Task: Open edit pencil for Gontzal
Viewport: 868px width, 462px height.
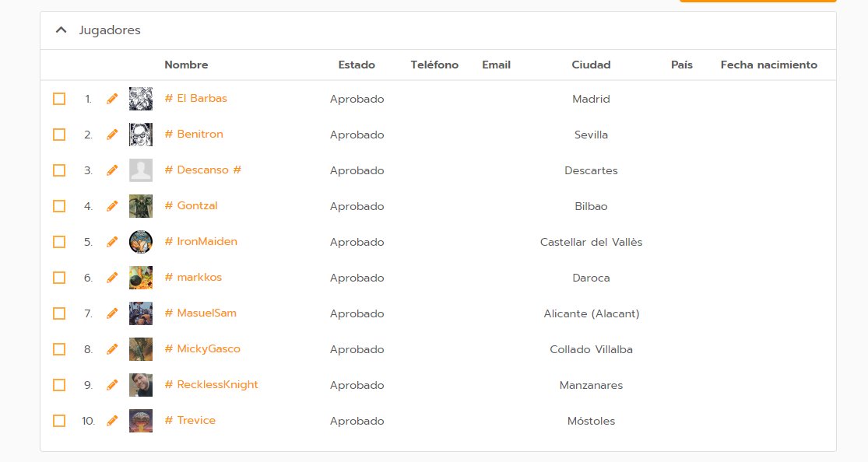Action: [x=112, y=206]
